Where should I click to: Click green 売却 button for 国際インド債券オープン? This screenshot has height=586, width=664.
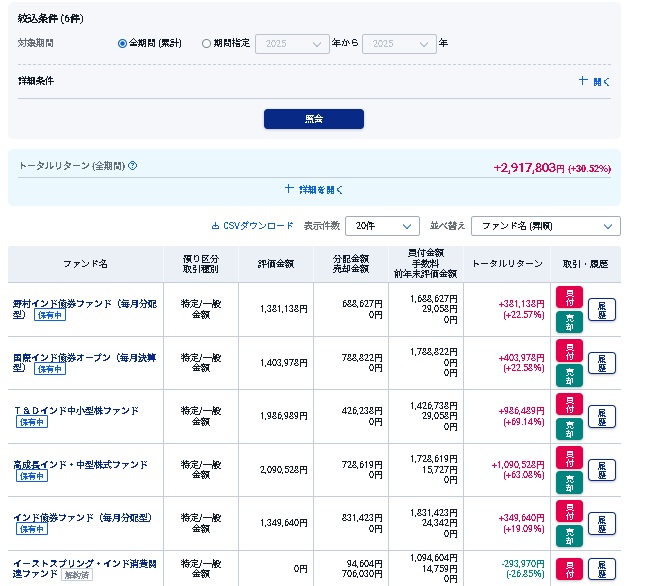569,374
